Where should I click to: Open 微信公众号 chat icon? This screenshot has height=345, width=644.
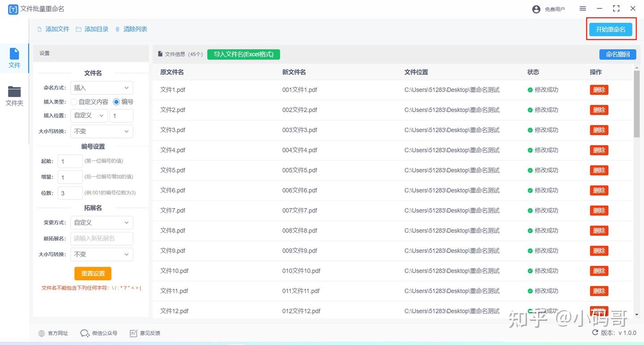pyautogui.click(x=85, y=333)
